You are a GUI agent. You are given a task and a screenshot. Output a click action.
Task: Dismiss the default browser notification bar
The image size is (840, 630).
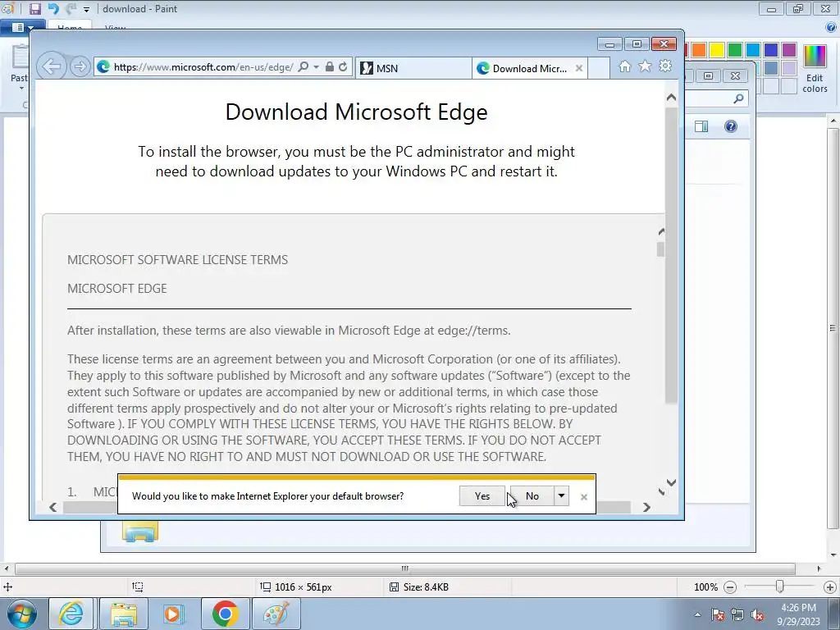584,497
